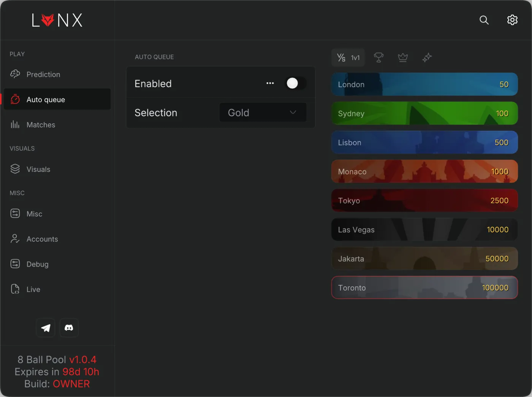Open the settings gear icon
Screen dimensions: 532x397
pos(512,20)
